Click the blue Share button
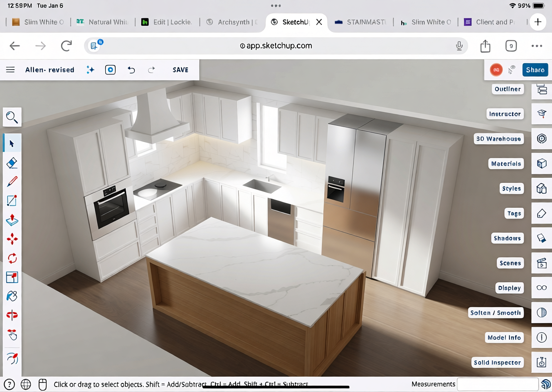 [535, 70]
